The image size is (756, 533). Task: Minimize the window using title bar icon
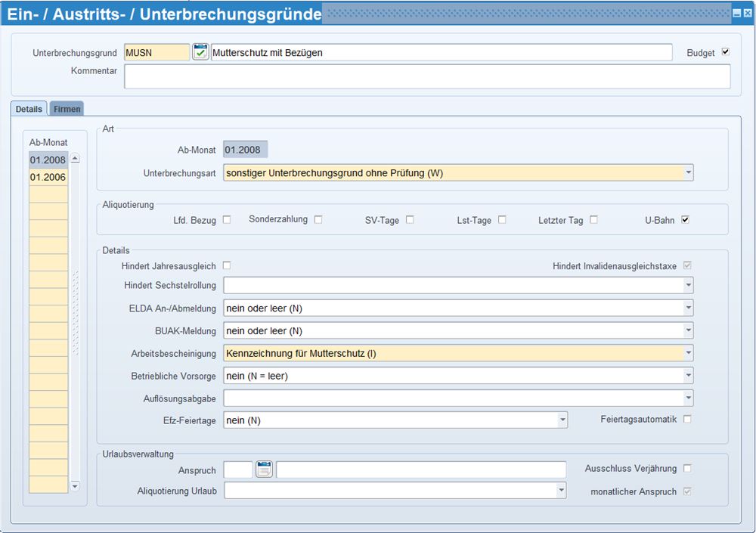click(737, 14)
